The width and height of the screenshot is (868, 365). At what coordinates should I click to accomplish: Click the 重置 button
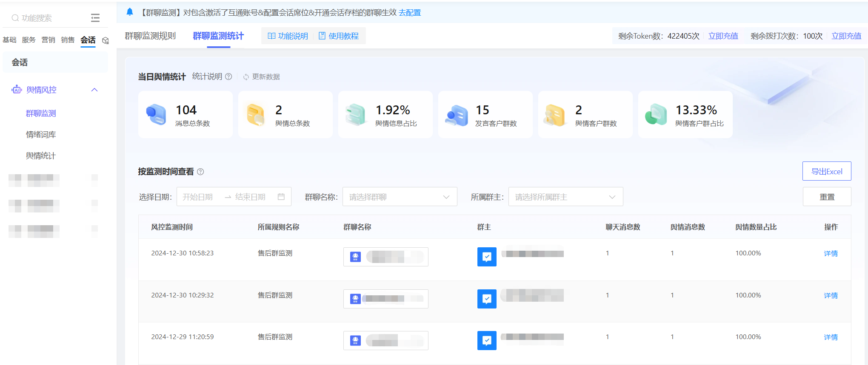(827, 197)
